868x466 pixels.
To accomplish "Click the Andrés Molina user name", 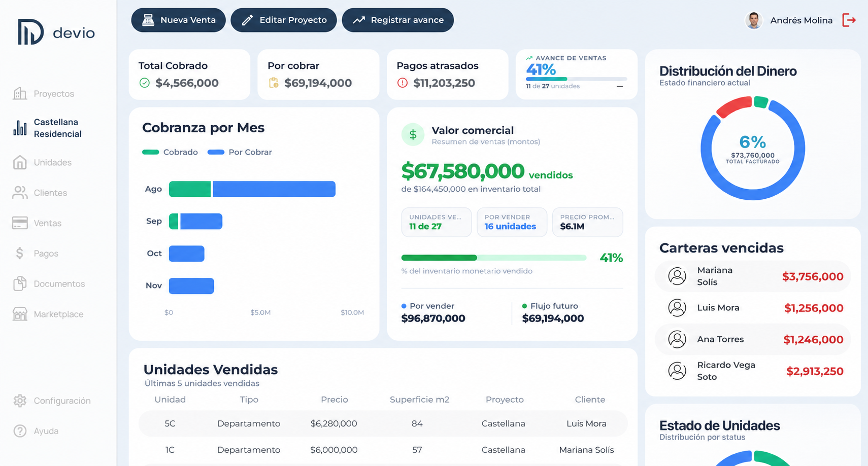I will coord(802,20).
